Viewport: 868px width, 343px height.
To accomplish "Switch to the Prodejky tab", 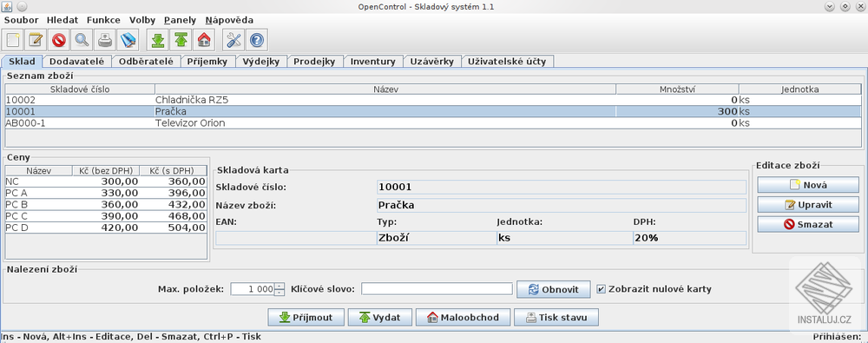I will click(x=314, y=62).
